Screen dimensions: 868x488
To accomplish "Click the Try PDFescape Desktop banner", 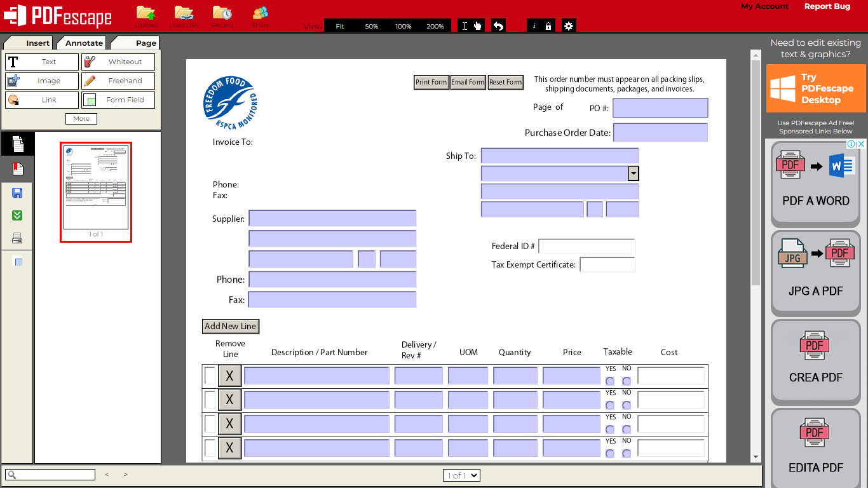I will (816, 88).
